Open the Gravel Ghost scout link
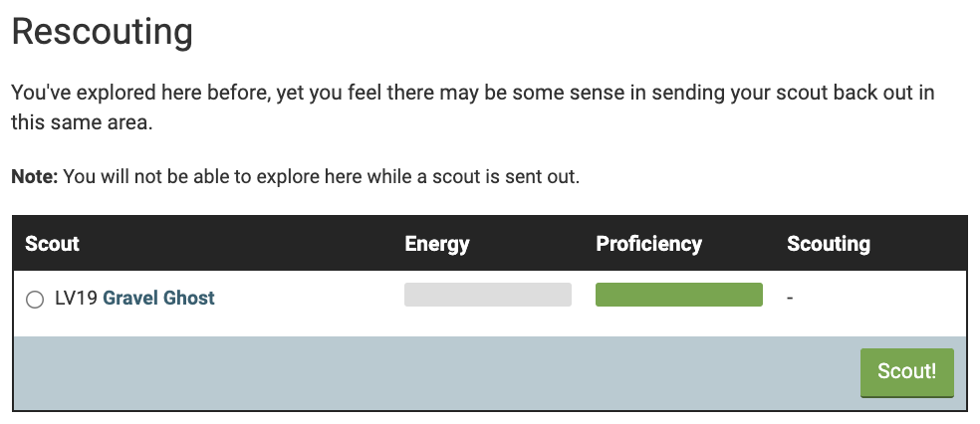Viewport: 980px width, 424px height. click(x=158, y=298)
